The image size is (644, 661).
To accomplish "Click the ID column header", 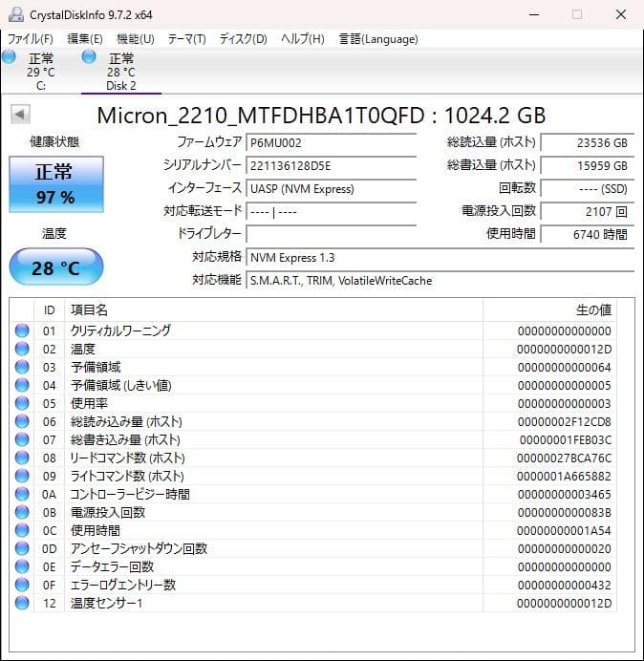I will click(x=50, y=310).
